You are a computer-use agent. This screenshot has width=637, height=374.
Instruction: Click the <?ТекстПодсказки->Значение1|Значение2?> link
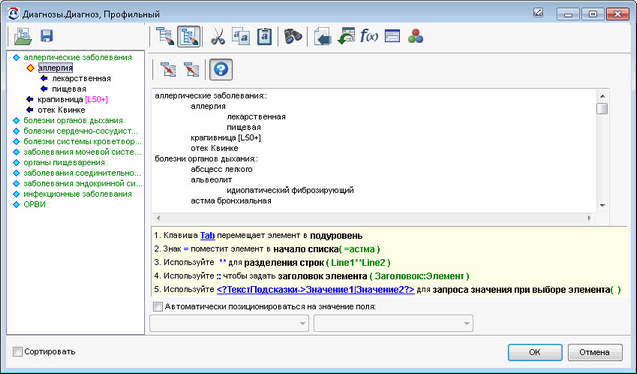(x=316, y=290)
